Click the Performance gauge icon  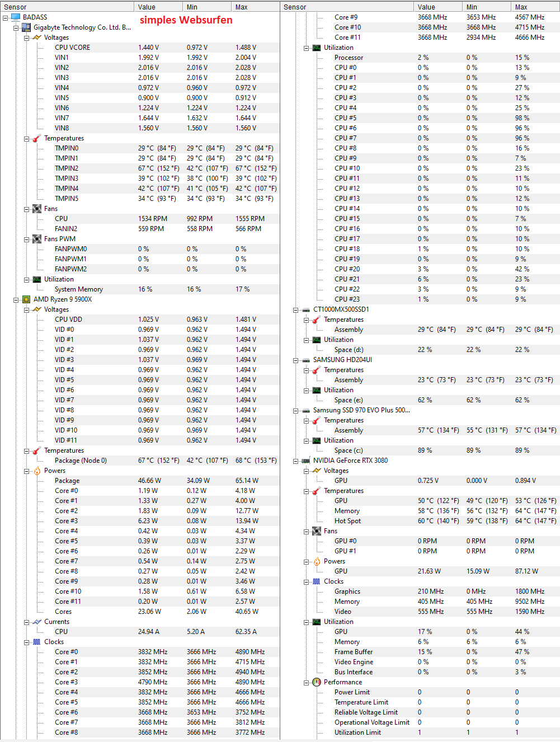(x=317, y=682)
